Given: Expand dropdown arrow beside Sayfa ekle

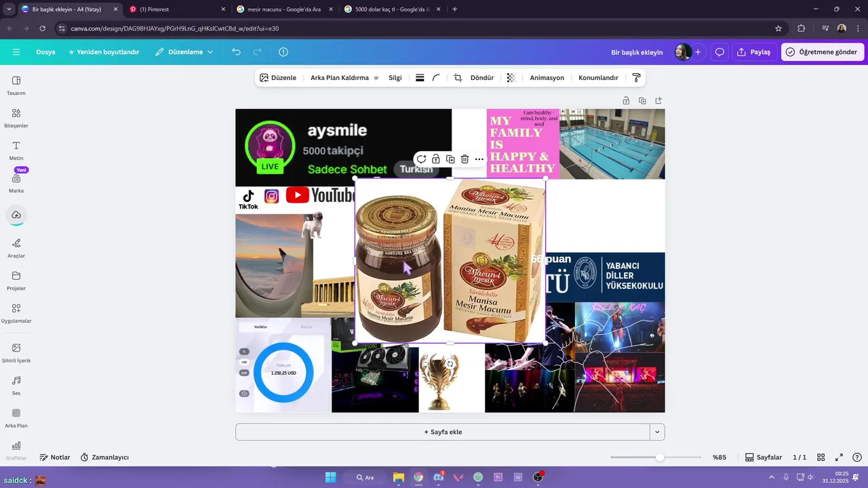Looking at the screenshot, I should click(657, 432).
